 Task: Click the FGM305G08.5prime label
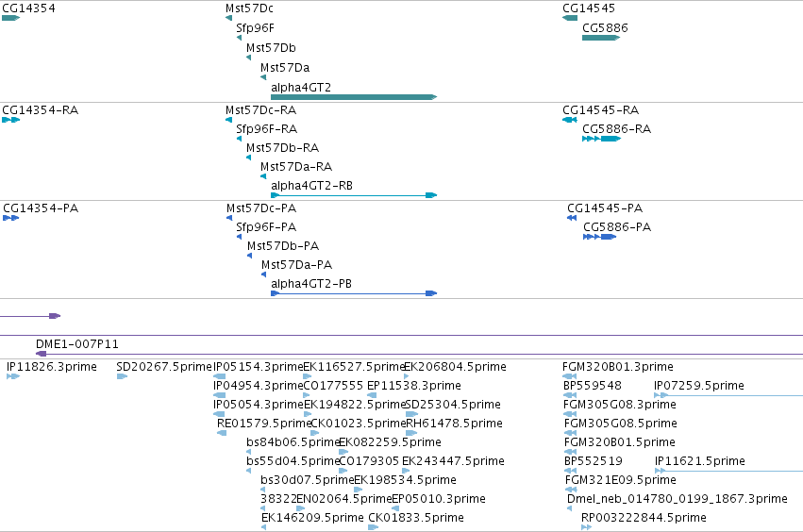(621, 424)
